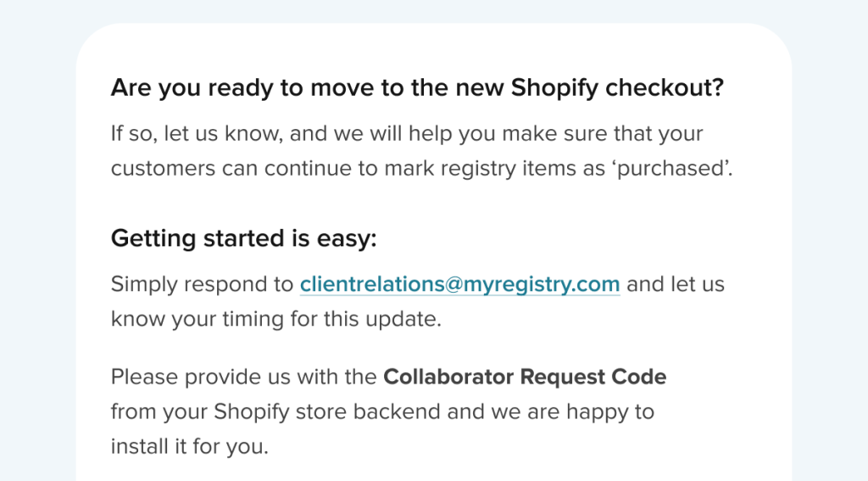Click the word 'Shopify' in the top heading

[x=554, y=87]
